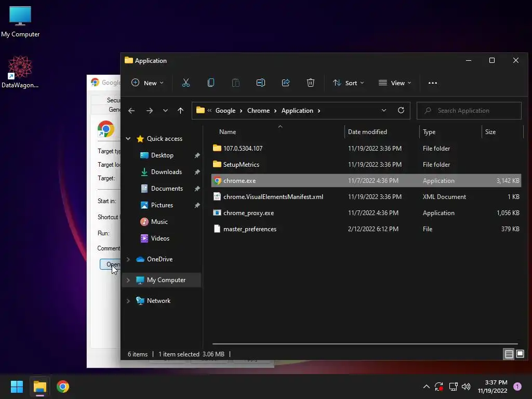Select the chrome.exe file row

(366, 180)
